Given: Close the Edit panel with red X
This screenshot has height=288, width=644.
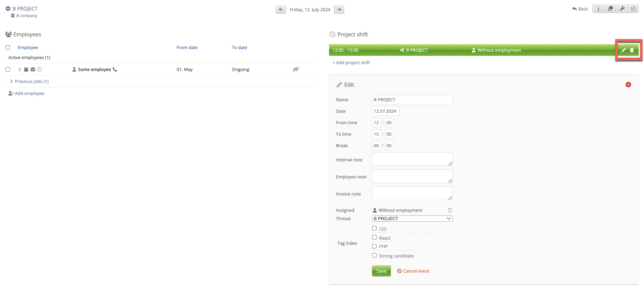Looking at the screenshot, I should (628, 84).
